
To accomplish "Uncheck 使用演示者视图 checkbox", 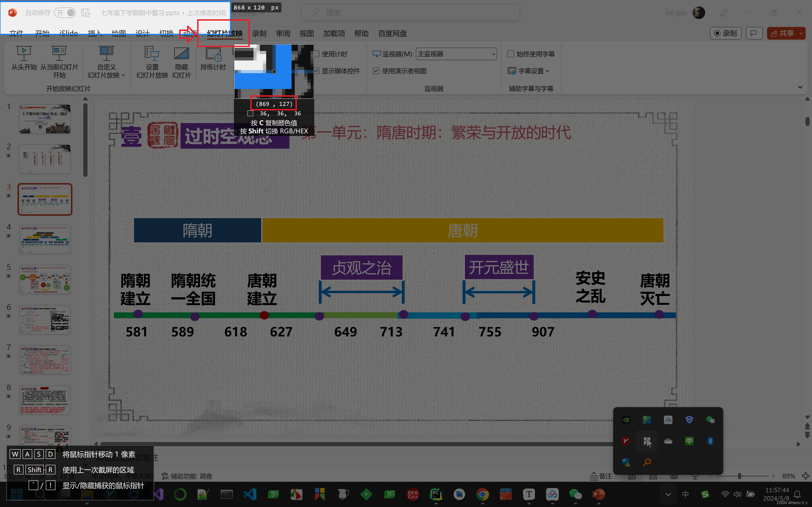I will pos(376,71).
